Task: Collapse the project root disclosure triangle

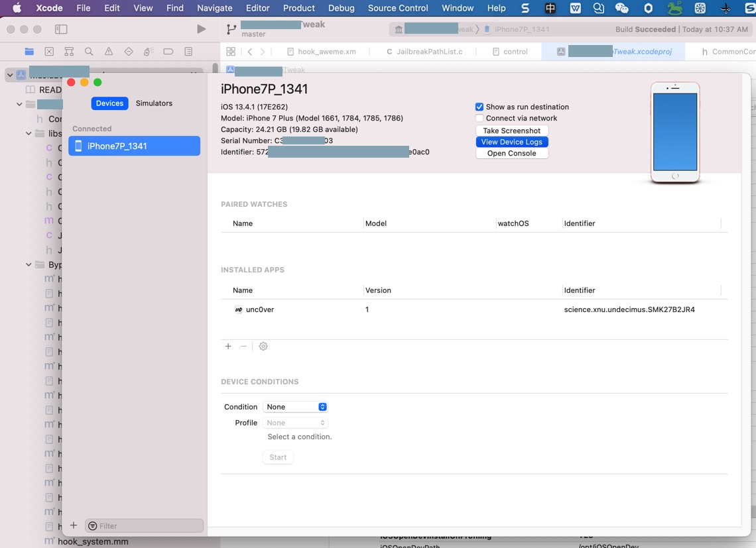Action: [10, 75]
